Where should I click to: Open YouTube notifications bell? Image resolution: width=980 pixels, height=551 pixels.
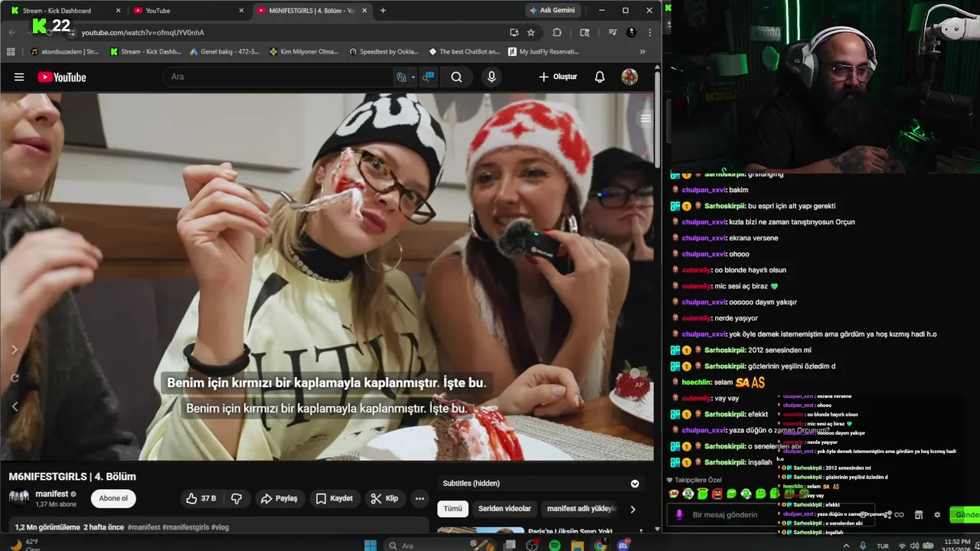tap(599, 77)
